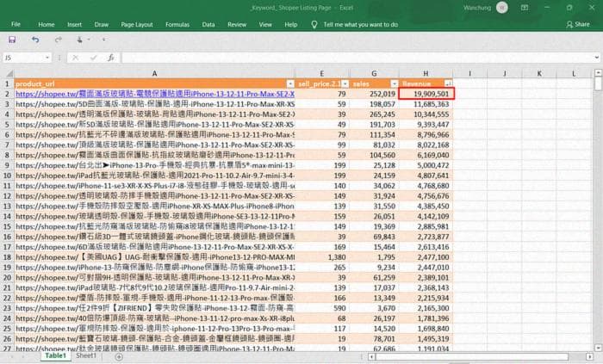Click the Name Box showing J5
603x364 pixels.
pyautogui.click(x=23, y=58)
